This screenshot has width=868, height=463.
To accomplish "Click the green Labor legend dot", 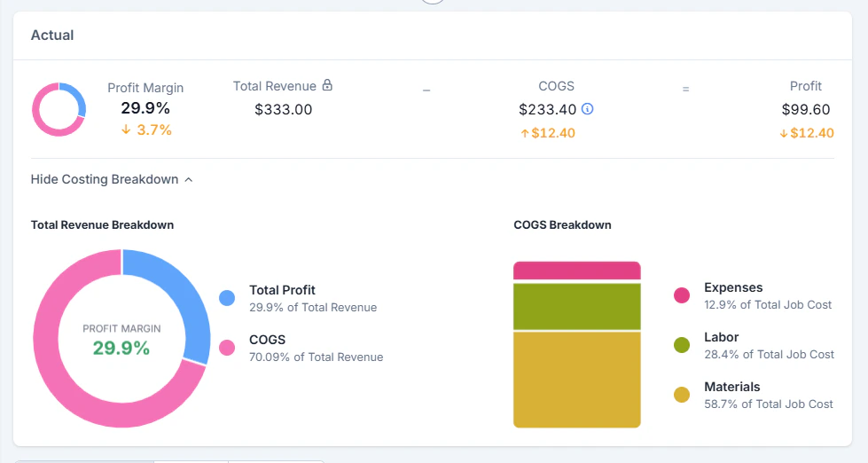I will click(682, 345).
